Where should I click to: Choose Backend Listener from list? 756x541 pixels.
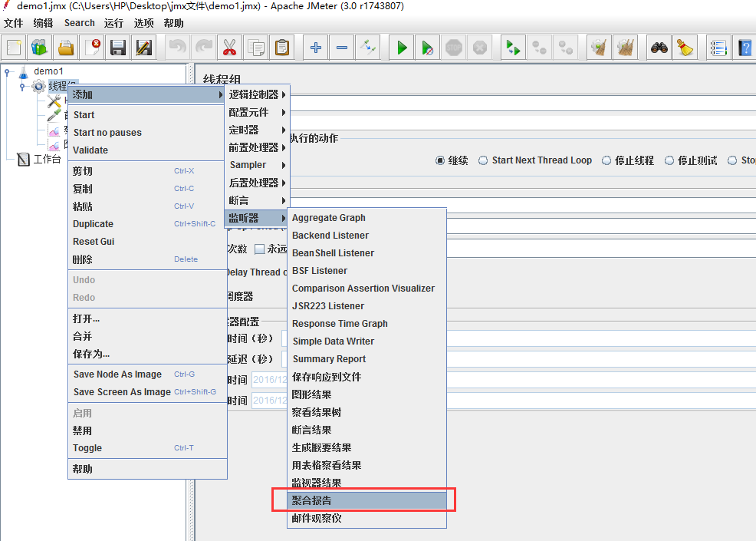pyautogui.click(x=367, y=236)
